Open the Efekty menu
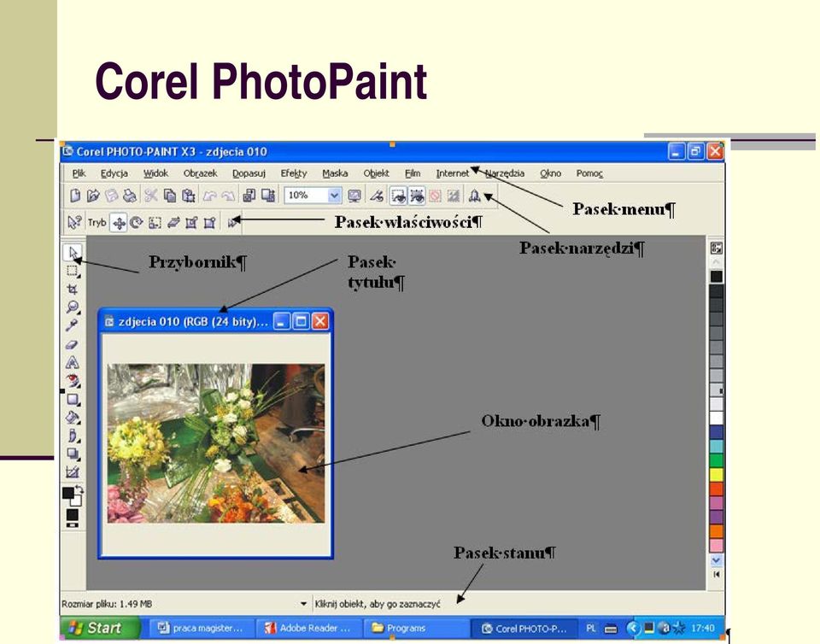Image resolution: width=820 pixels, height=644 pixels. tap(294, 173)
